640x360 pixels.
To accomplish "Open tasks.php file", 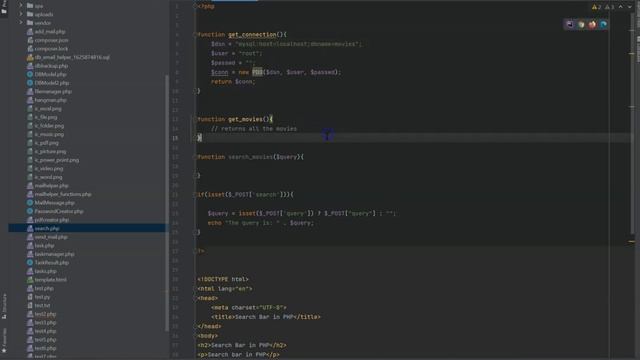I will tap(45, 271).
